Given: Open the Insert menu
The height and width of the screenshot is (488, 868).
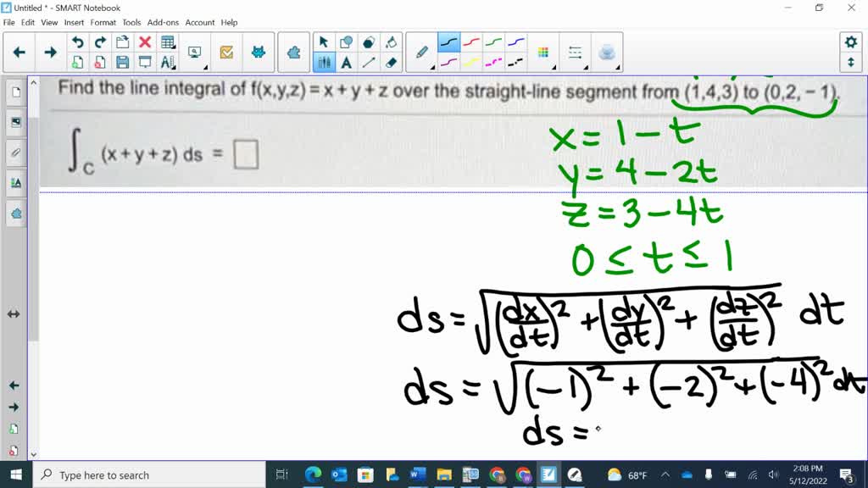Looking at the screenshot, I should click(75, 23).
